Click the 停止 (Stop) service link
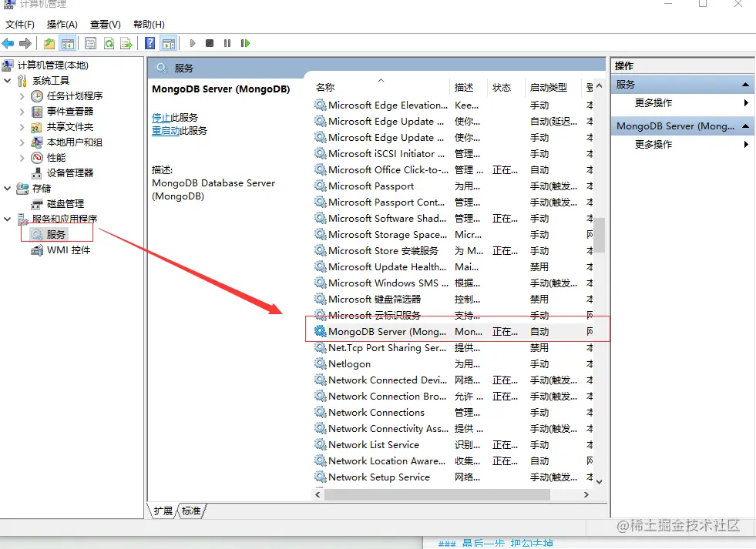Screen dimensions: 756x549 pyautogui.click(x=161, y=118)
